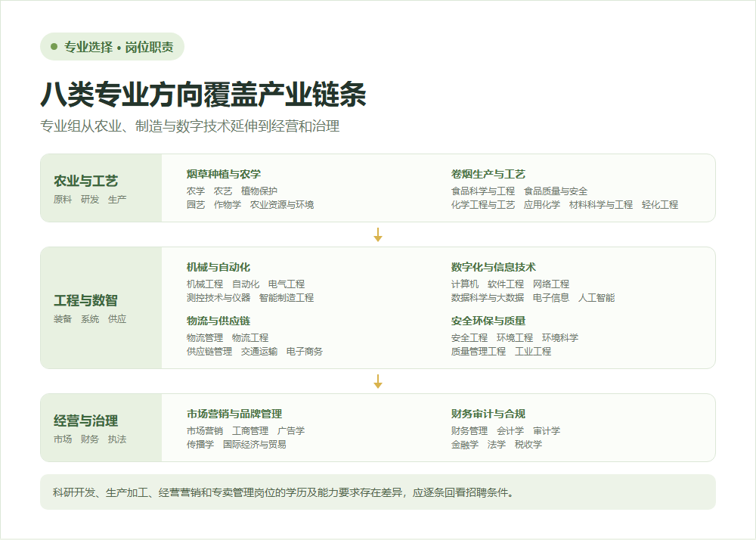Click the 物流管理 major item
The width and height of the screenshot is (756, 540).
click(205, 338)
